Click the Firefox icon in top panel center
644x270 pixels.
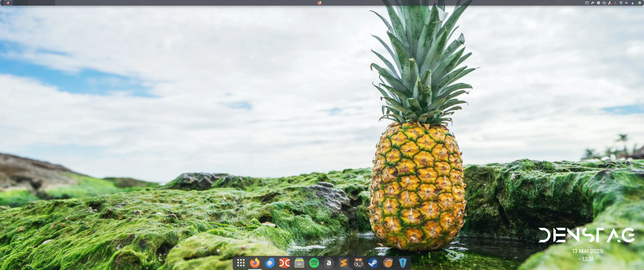click(320, 3)
